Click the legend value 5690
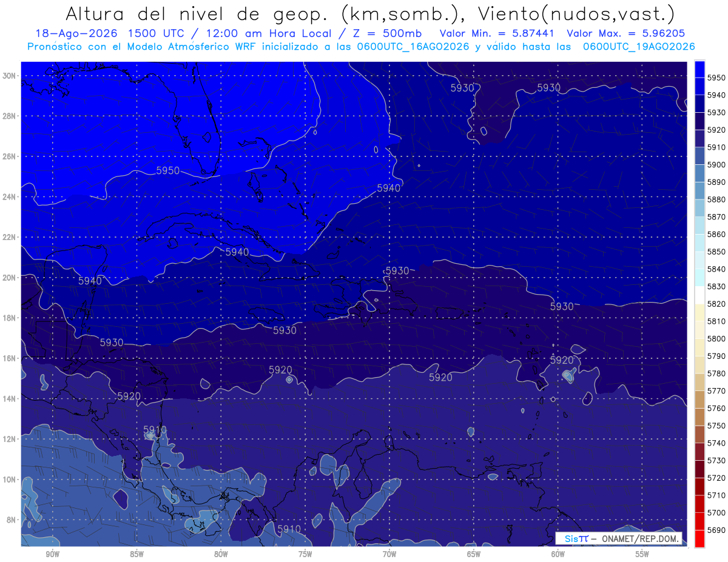 [x=716, y=530]
